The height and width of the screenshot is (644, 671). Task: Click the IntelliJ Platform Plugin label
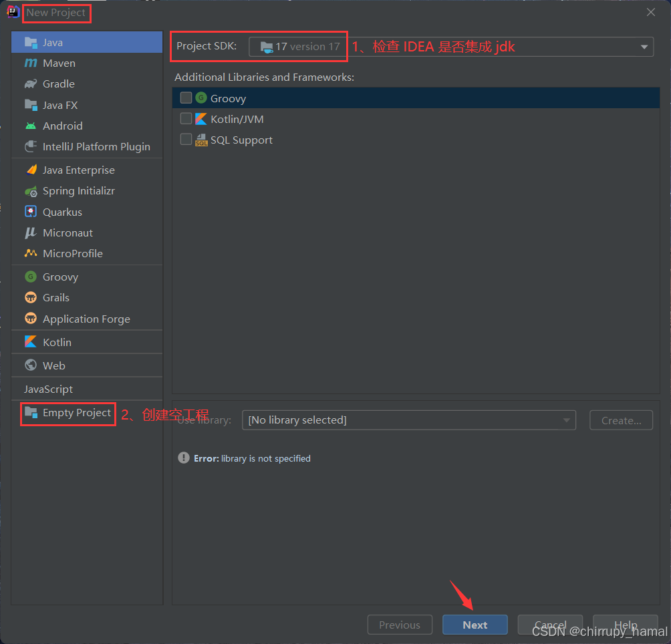[96, 147]
